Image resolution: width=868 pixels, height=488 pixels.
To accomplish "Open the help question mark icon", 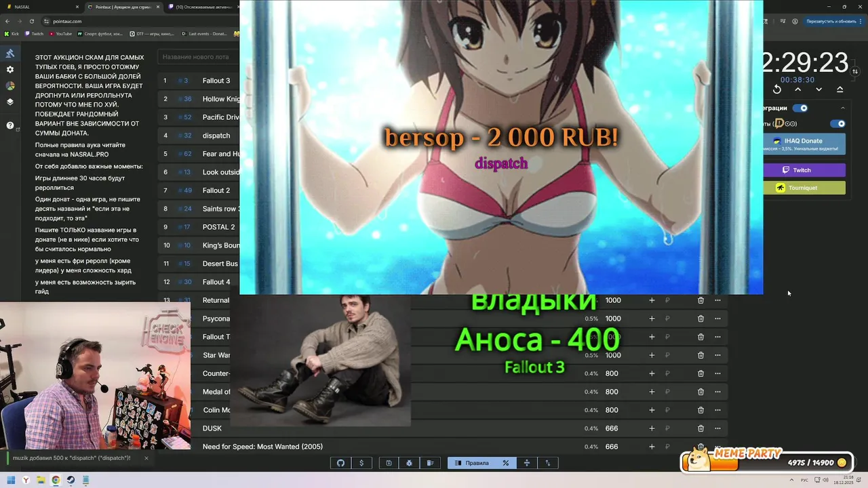I will tap(10, 125).
